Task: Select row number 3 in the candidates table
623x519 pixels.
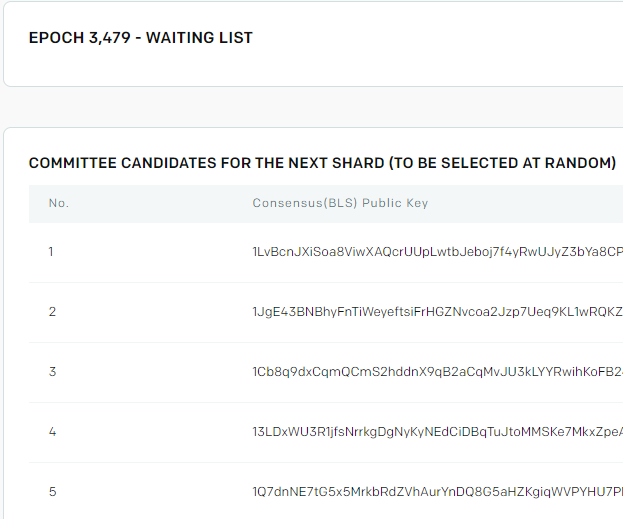Action: 52,372
